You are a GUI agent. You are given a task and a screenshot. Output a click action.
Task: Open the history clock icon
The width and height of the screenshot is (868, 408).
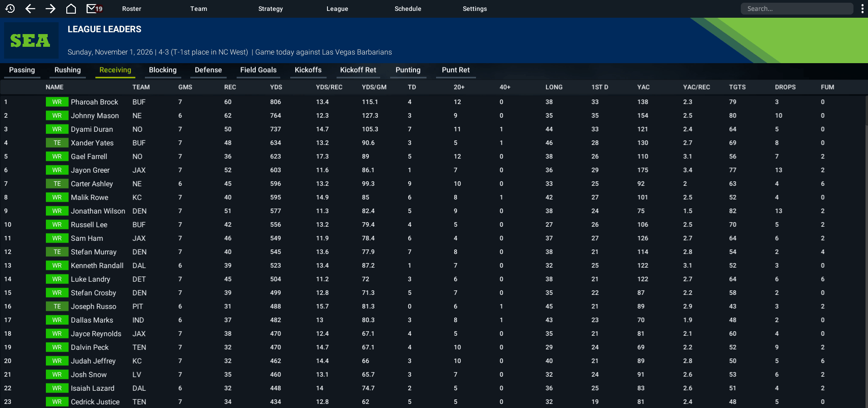click(10, 9)
